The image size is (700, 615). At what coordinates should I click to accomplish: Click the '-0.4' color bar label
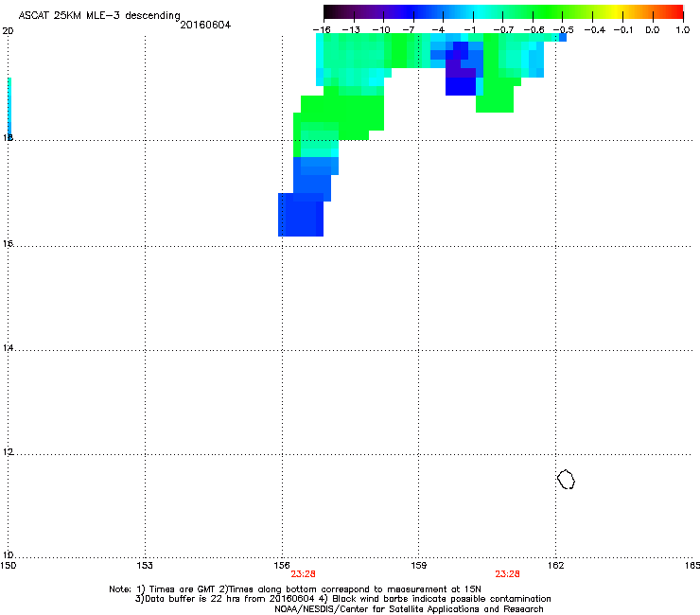point(595,30)
